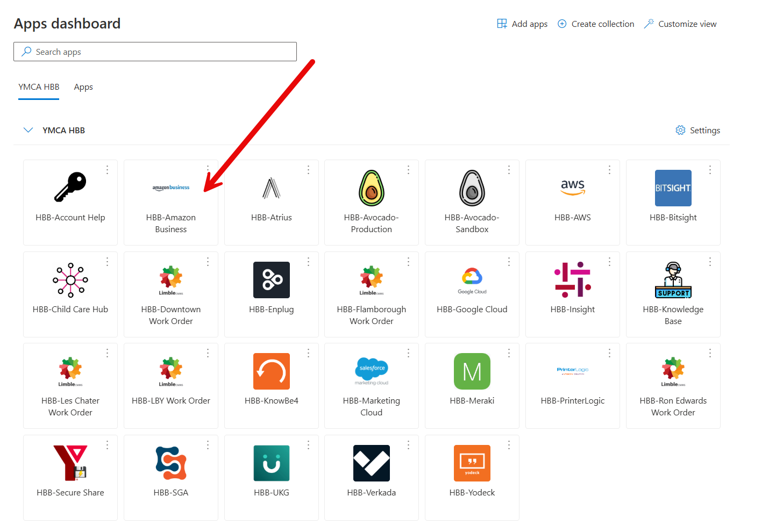Launch the HBB-PrinterLogic icon
The height and width of the screenshot is (532, 783).
[x=573, y=371]
